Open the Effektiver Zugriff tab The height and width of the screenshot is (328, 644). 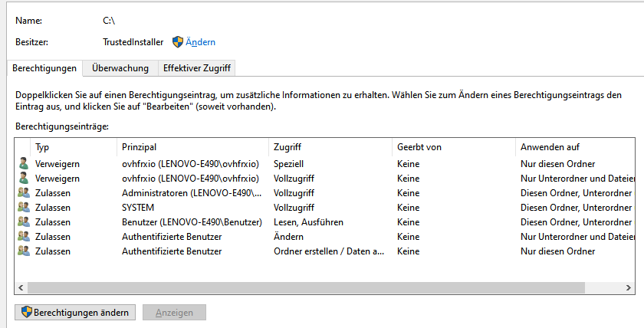point(197,68)
